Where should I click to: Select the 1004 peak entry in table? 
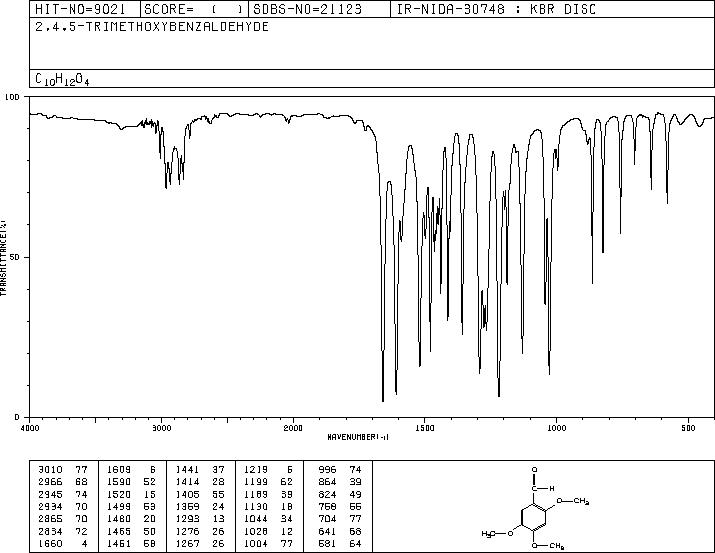(x=268, y=544)
